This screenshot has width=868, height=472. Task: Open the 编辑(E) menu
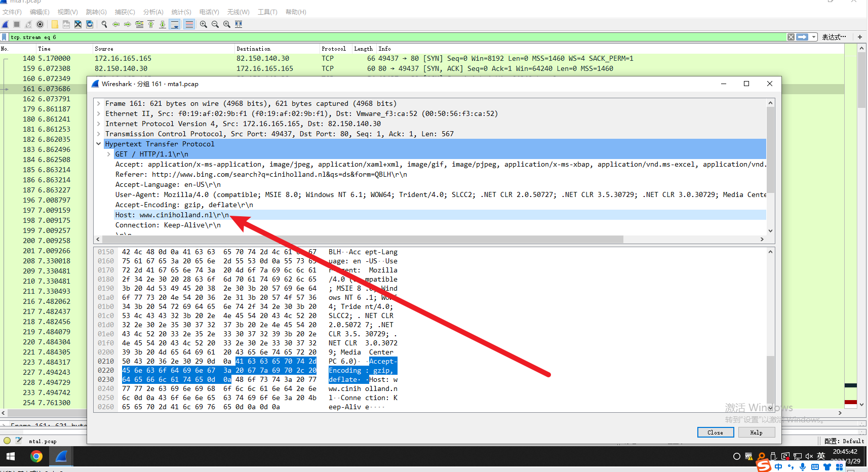pos(40,12)
